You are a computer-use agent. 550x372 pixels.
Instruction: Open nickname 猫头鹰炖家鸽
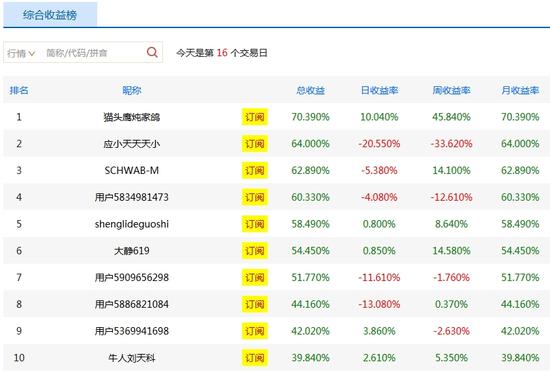pyautogui.click(x=132, y=117)
